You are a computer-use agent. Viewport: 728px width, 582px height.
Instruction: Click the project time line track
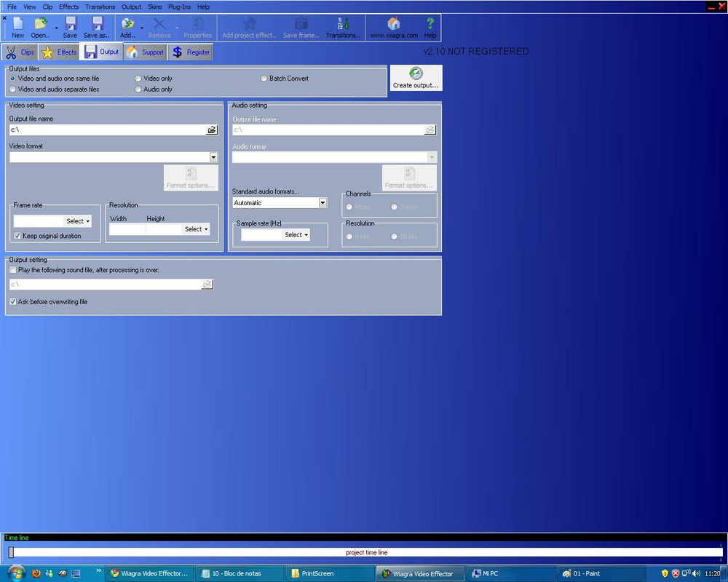[366, 552]
